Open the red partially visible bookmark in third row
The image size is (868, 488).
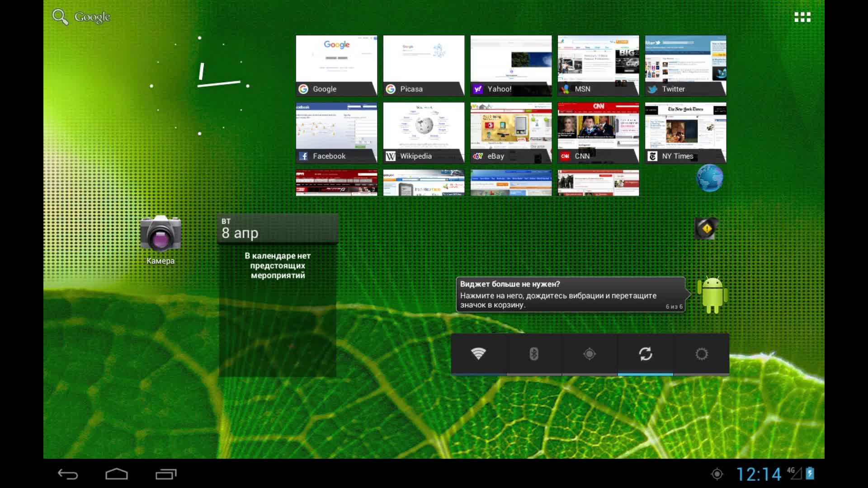[336, 183]
